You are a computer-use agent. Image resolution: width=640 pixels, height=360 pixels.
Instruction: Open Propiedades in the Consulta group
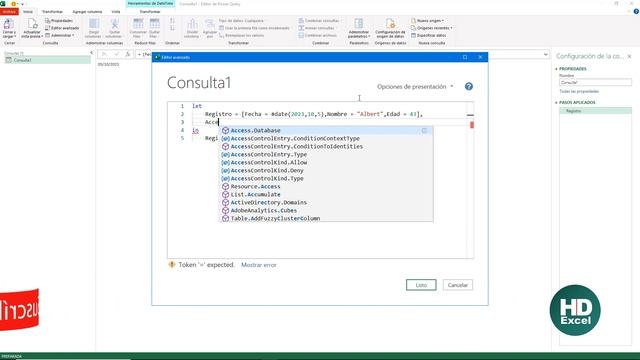[59, 20]
